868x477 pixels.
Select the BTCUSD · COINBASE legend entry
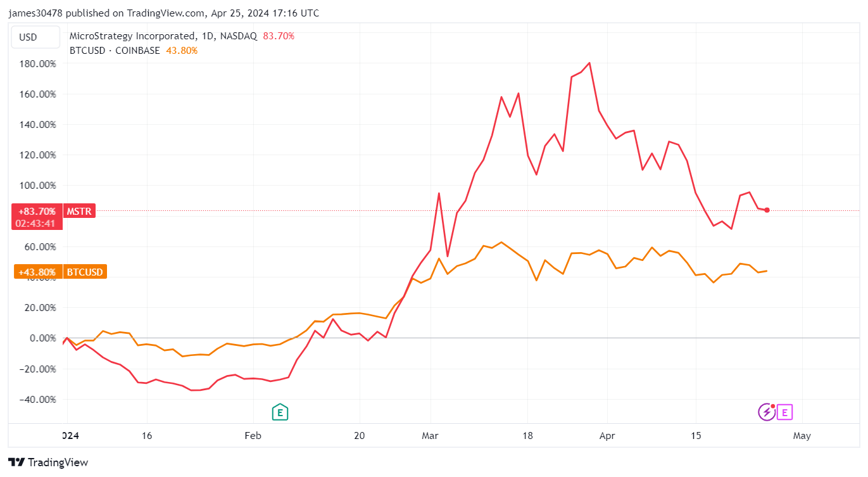115,51
